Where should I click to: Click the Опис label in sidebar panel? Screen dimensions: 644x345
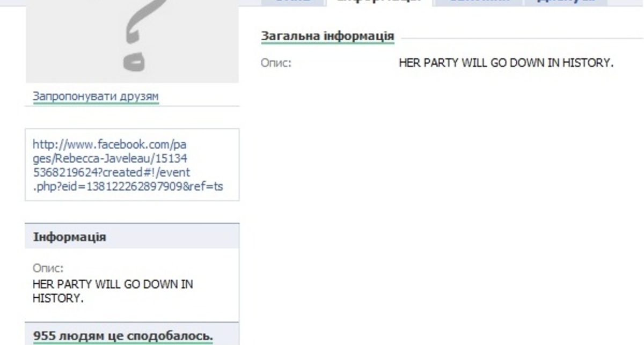click(x=48, y=268)
